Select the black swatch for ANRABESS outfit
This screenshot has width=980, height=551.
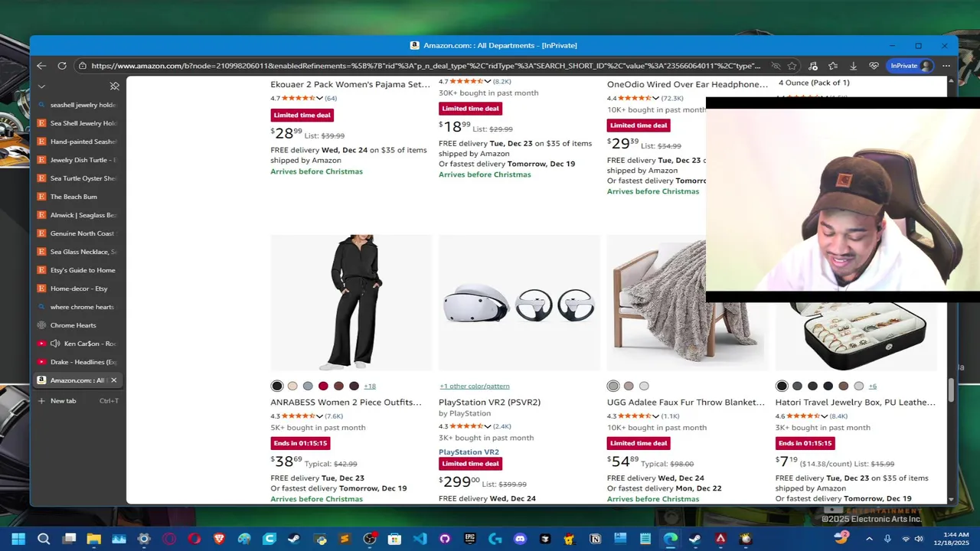(277, 386)
